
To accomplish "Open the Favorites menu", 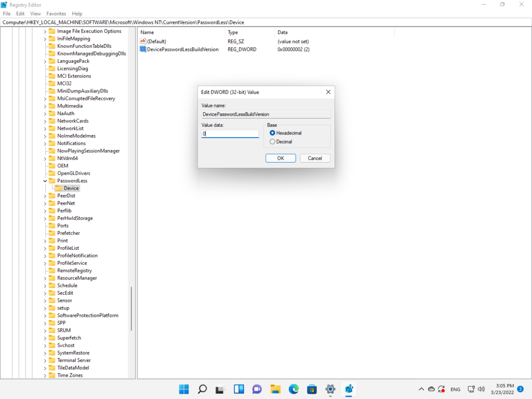I will pyautogui.click(x=56, y=14).
